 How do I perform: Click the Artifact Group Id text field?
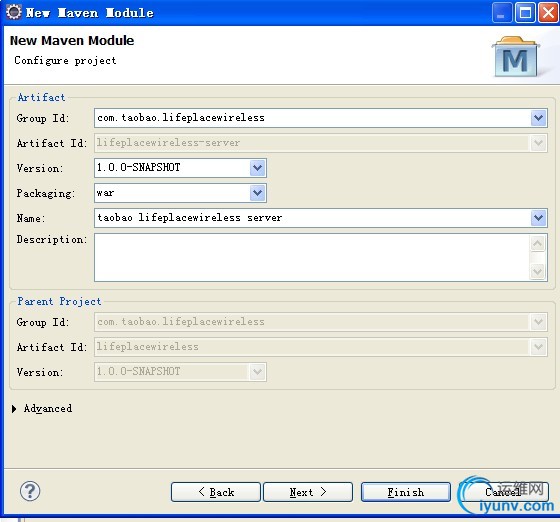(313, 118)
